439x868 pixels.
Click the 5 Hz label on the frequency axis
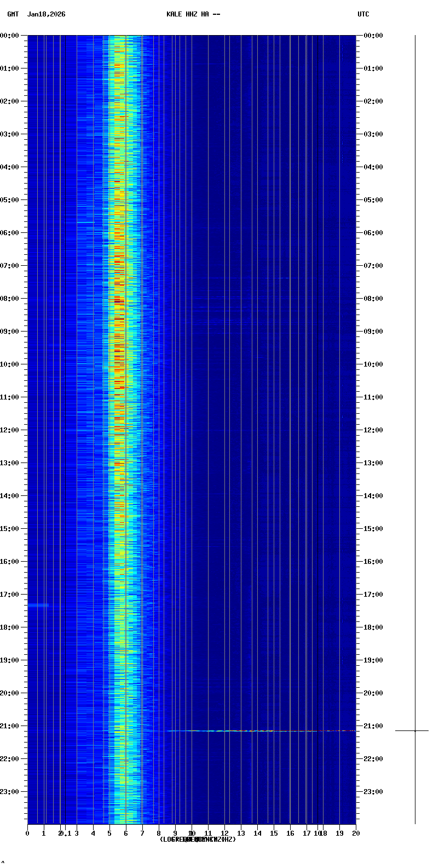(x=109, y=833)
